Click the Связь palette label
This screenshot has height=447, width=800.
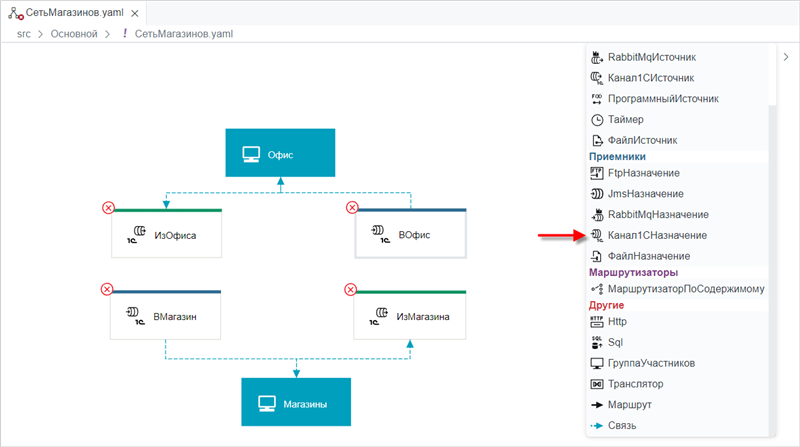(622, 426)
